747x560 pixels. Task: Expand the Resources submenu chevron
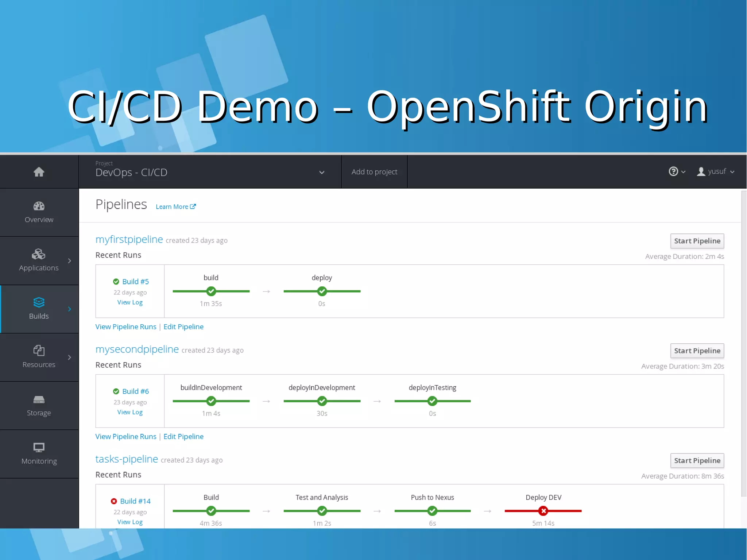click(x=69, y=358)
